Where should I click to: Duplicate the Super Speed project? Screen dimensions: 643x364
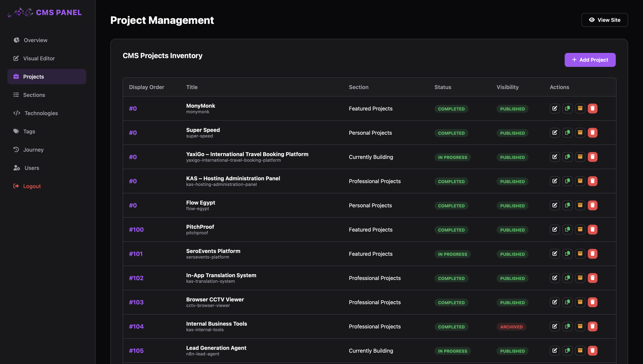point(567,133)
